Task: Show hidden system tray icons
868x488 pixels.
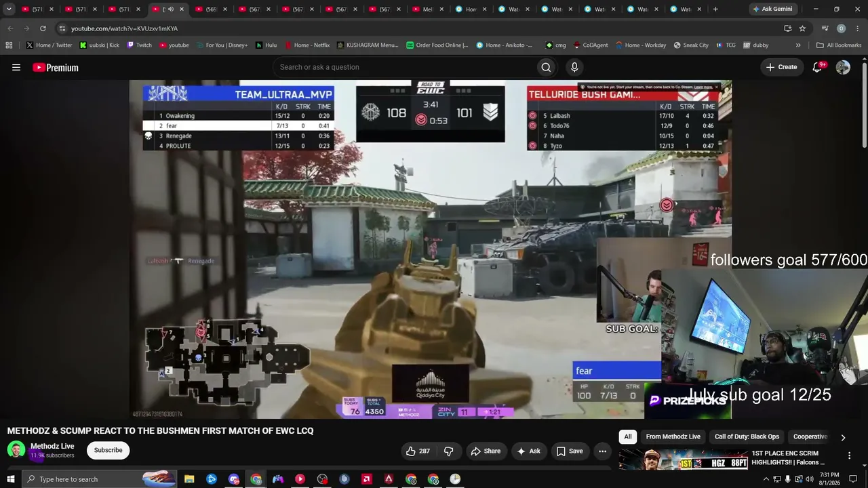Action: point(766,479)
